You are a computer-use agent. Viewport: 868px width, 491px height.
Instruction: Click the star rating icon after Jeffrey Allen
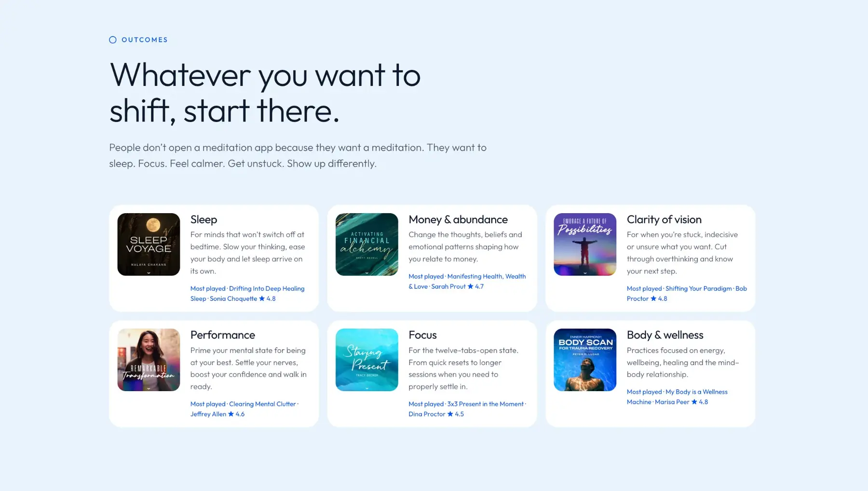pos(231,414)
